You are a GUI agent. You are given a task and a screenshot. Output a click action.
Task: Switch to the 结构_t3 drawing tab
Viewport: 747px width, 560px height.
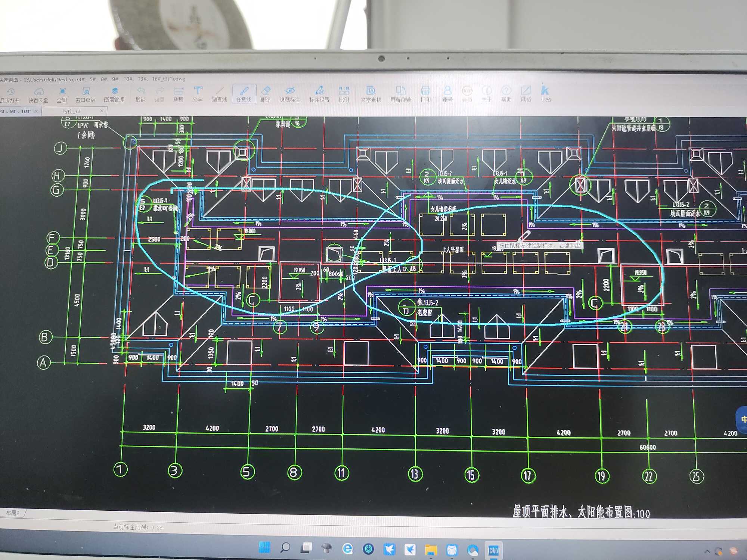click(x=71, y=111)
